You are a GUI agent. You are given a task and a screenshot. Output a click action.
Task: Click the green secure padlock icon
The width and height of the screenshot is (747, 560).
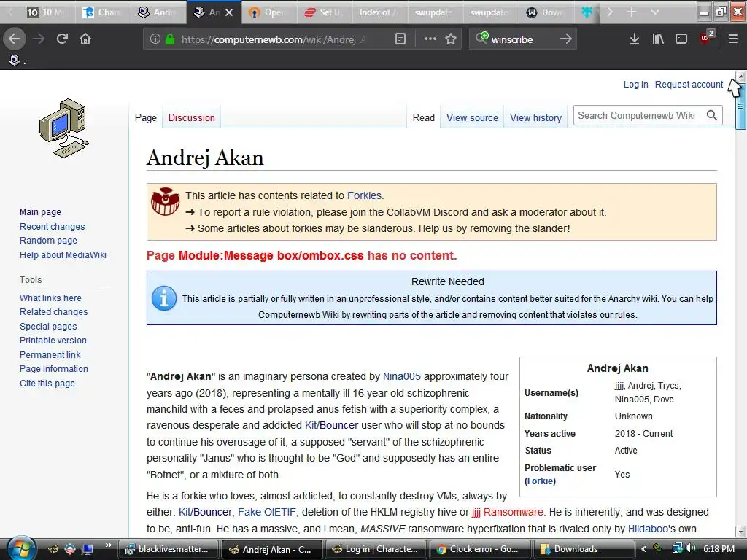(169, 39)
